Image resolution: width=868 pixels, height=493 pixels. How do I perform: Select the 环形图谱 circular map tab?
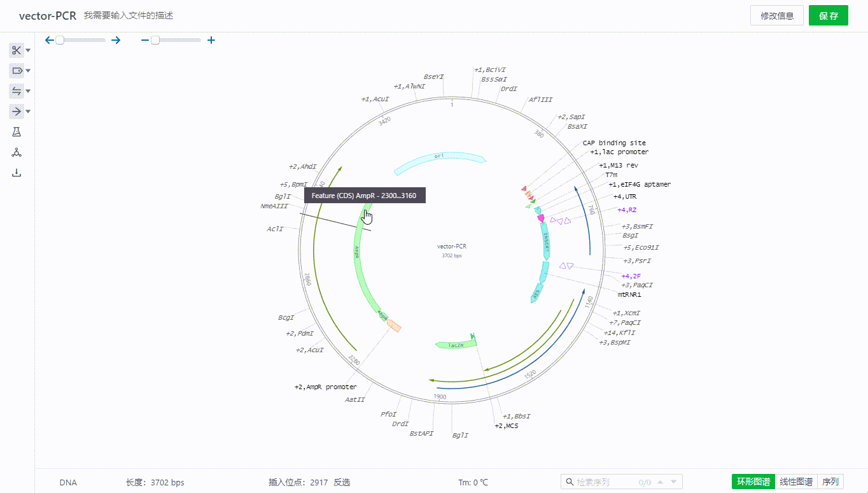(x=753, y=482)
